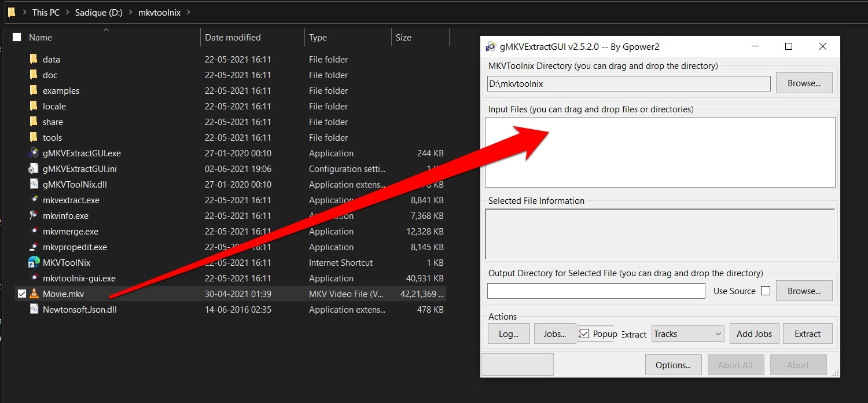The image size is (868, 403).
Task: Select the file name Movie.mkv
Action: pos(63,294)
